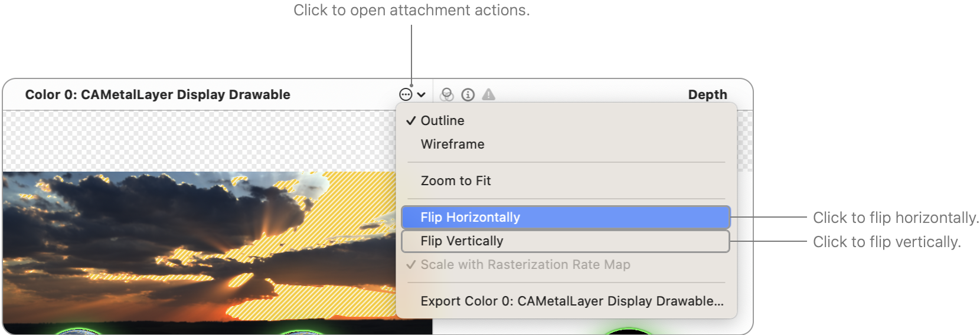Open the attachment actions ellipsis button
Screen dimensions: 980x335
[x=406, y=94]
